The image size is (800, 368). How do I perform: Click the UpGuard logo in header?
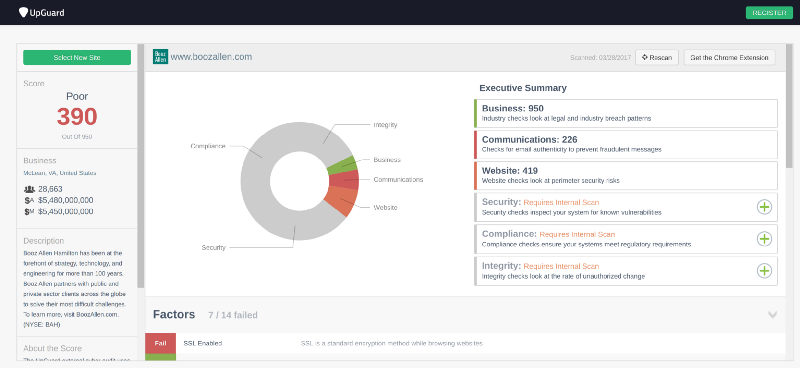tap(42, 12)
